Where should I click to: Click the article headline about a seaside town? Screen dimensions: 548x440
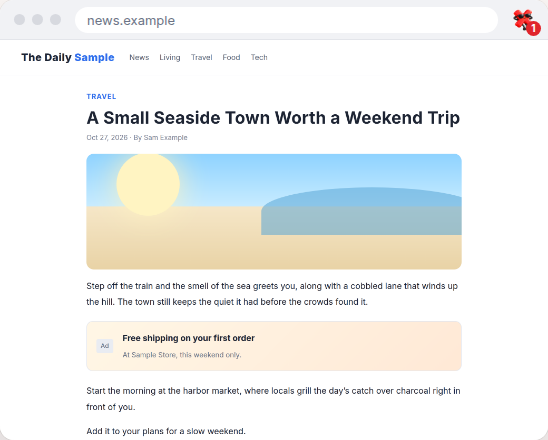(273, 118)
